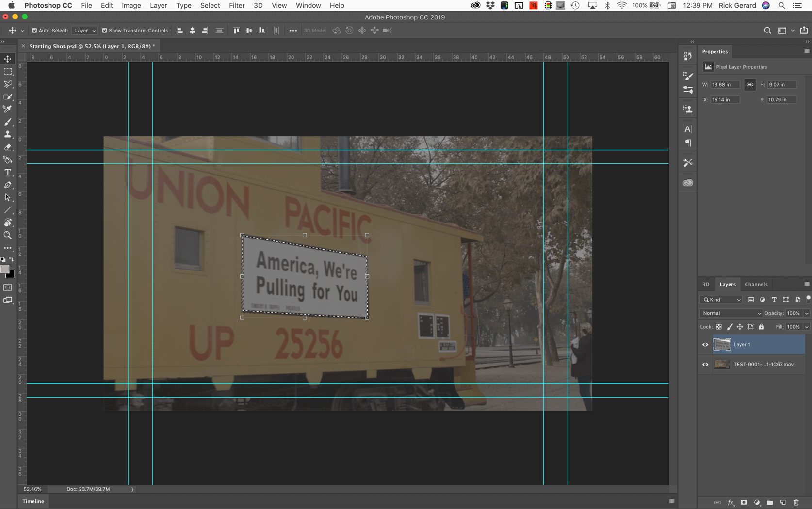Open more align options ellipsis
The image size is (812, 509).
[293, 31]
